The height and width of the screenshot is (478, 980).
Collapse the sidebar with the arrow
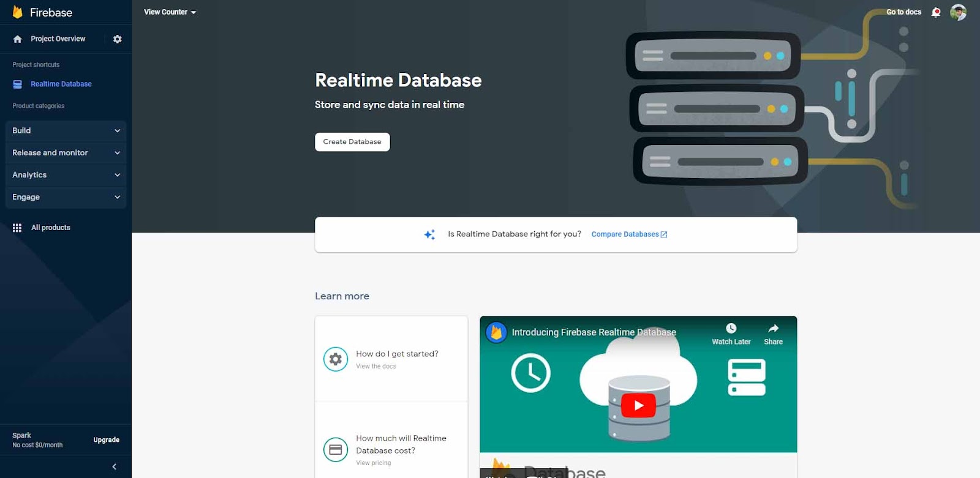point(115,467)
